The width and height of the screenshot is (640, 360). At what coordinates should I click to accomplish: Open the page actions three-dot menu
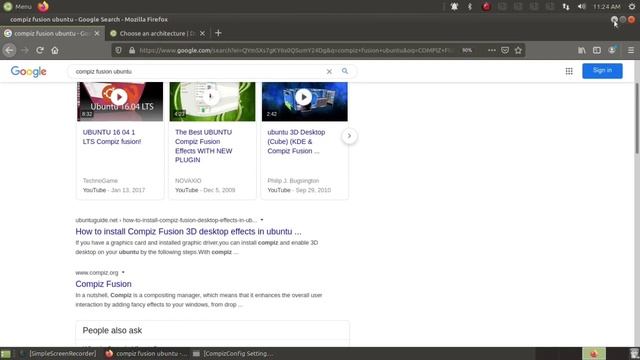(x=492, y=50)
